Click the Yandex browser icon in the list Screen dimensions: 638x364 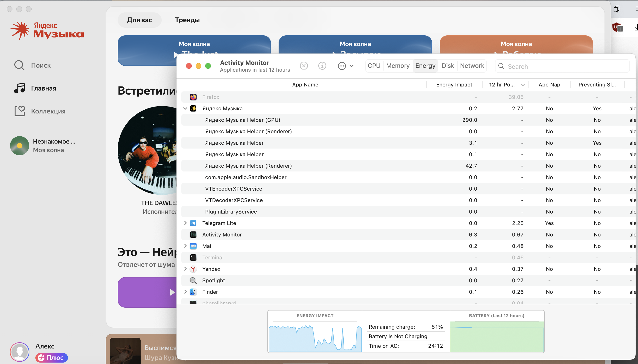pos(193,269)
